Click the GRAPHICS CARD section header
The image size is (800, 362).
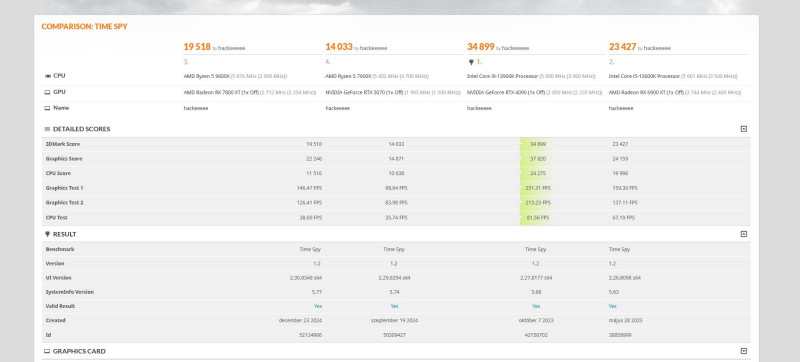[x=79, y=351]
